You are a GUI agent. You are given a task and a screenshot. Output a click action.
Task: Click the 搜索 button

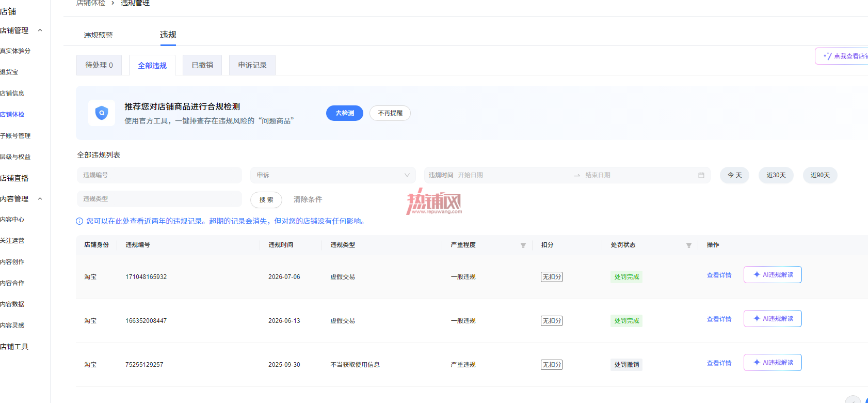[x=266, y=199]
